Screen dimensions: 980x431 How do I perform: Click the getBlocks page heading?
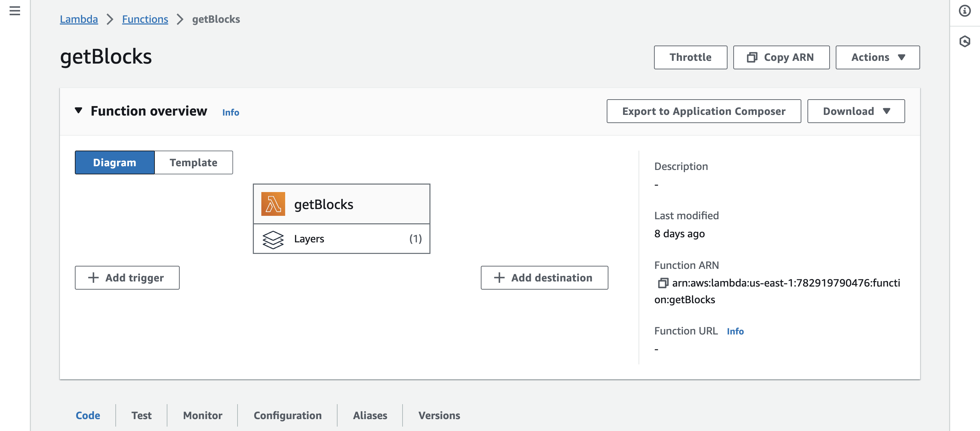click(x=106, y=57)
